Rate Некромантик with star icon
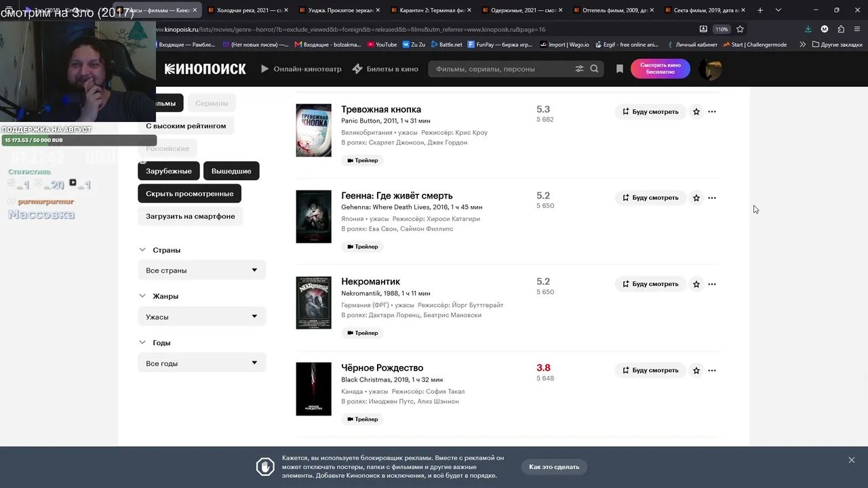 point(696,284)
